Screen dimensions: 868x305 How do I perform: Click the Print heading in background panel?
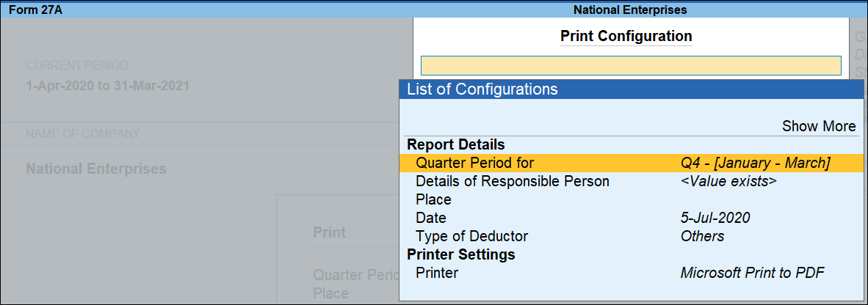(x=329, y=232)
